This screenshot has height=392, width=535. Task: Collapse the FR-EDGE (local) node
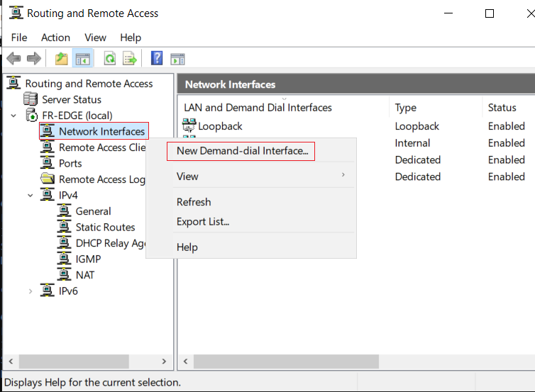(x=13, y=116)
